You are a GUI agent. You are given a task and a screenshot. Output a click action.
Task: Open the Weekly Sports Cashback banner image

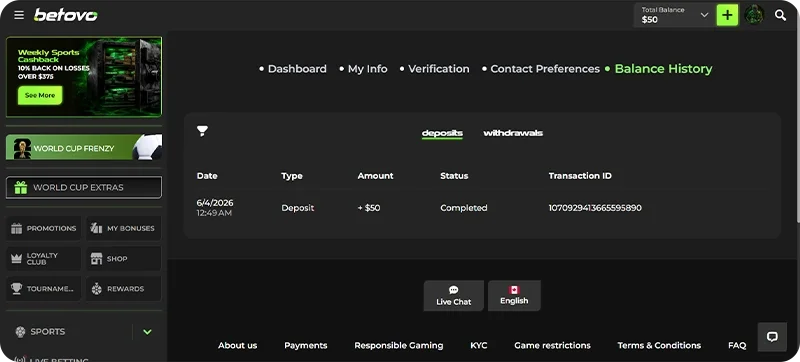[x=84, y=76]
